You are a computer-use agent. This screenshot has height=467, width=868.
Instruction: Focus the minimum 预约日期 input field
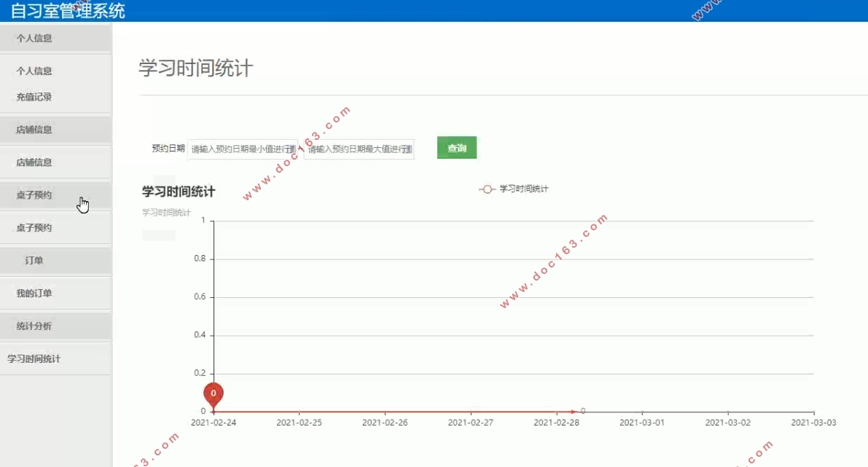point(243,149)
